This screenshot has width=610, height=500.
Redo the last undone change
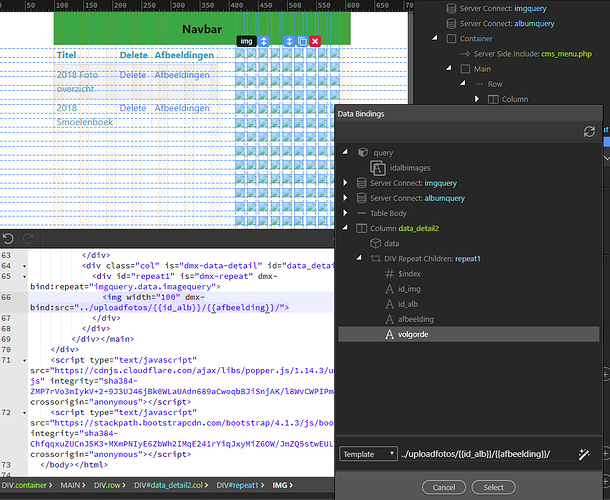tap(28, 238)
